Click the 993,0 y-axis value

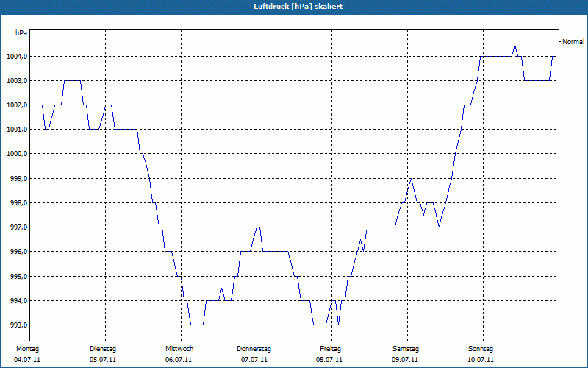(18, 325)
